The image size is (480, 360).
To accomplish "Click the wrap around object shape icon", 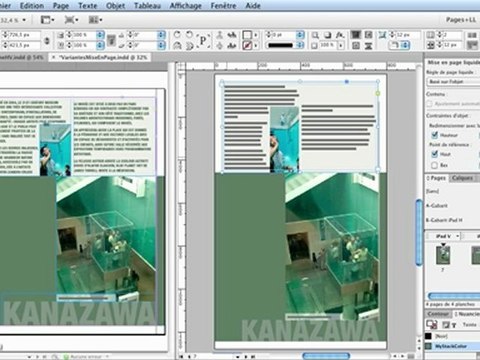I will pyautogui.click(x=356, y=46).
